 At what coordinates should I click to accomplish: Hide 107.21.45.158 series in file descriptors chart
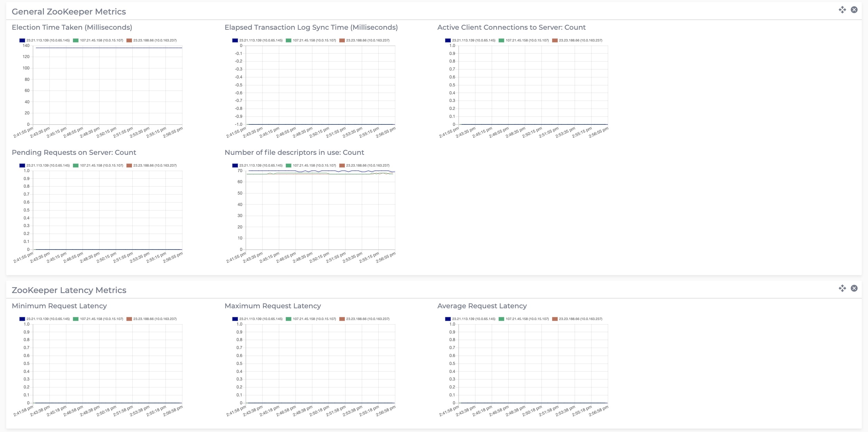tap(314, 166)
